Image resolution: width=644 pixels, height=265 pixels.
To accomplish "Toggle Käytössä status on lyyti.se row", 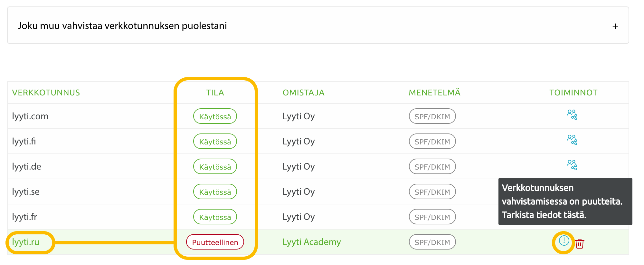I will tap(215, 191).
